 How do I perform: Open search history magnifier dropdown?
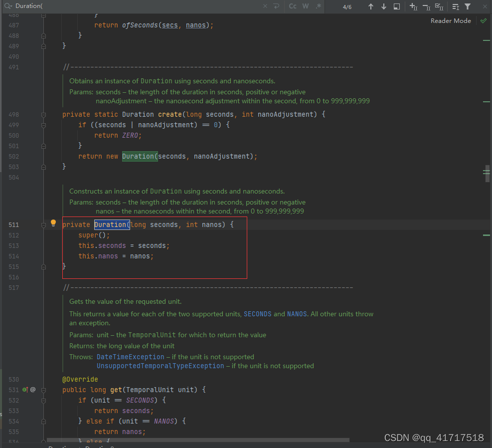point(8,6)
